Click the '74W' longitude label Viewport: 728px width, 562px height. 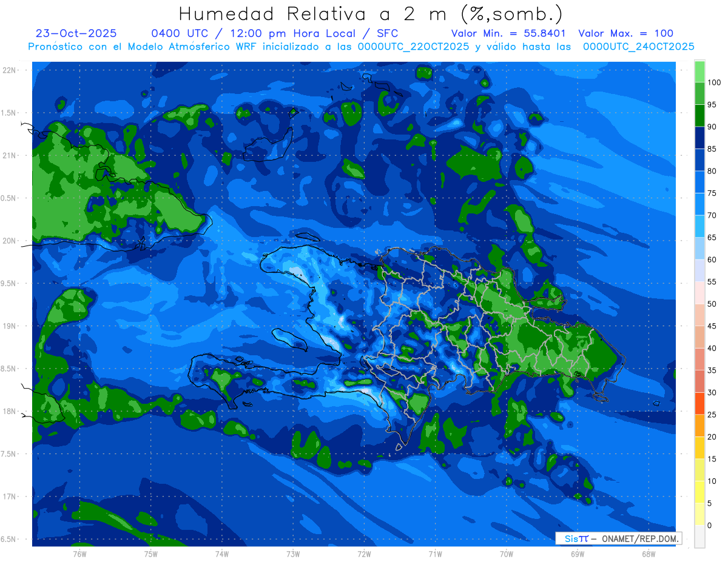(x=221, y=554)
